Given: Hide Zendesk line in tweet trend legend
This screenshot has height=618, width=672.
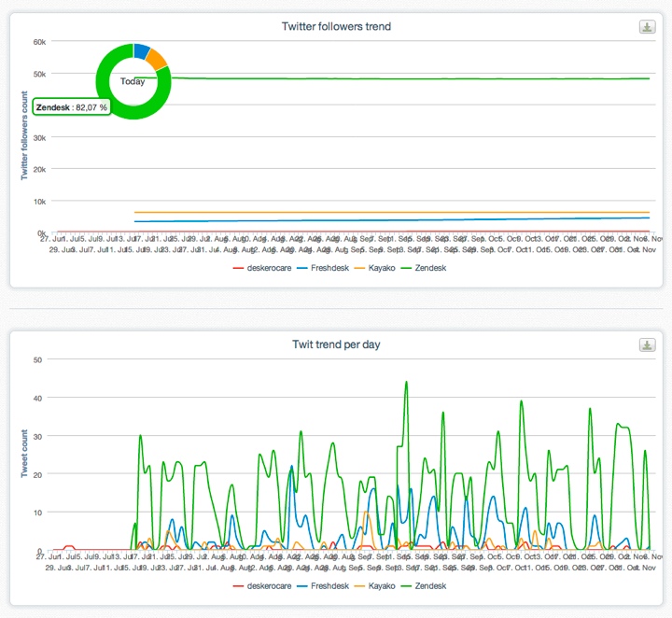Looking at the screenshot, I should 424,586.
